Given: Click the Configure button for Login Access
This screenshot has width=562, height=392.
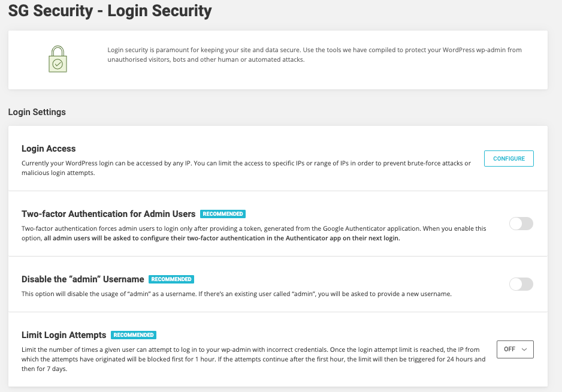Looking at the screenshot, I should coord(508,159).
